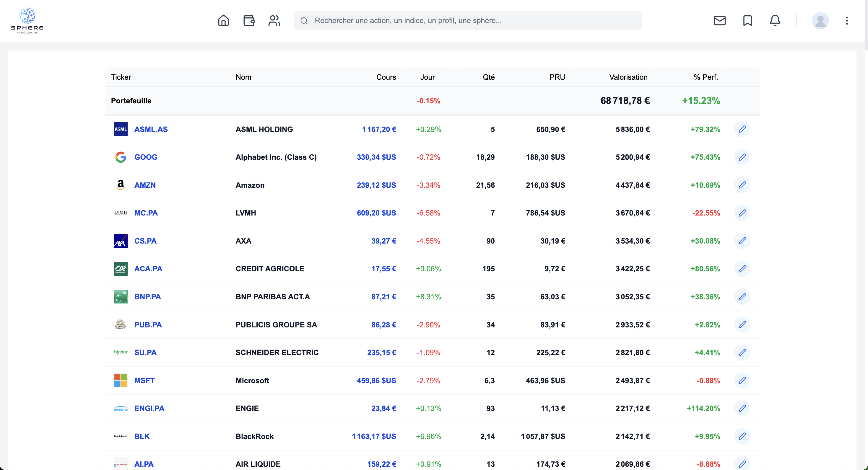Open the BNP.PA ticker link
This screenshot has height=470, width=868.
point(147,297)
